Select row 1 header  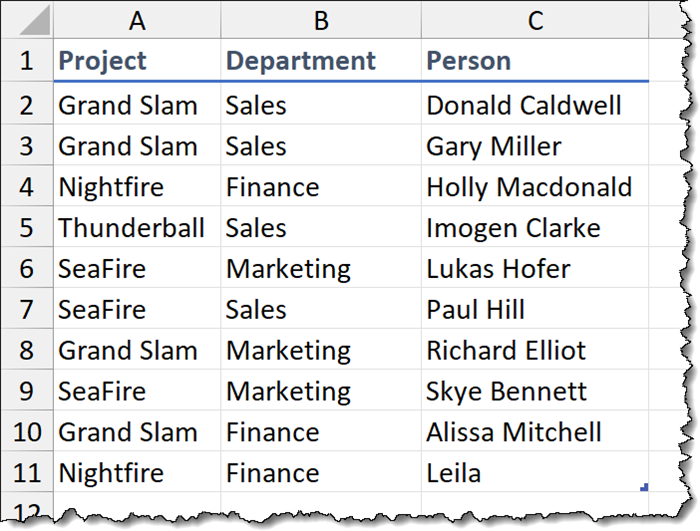(x=27, y=61)
